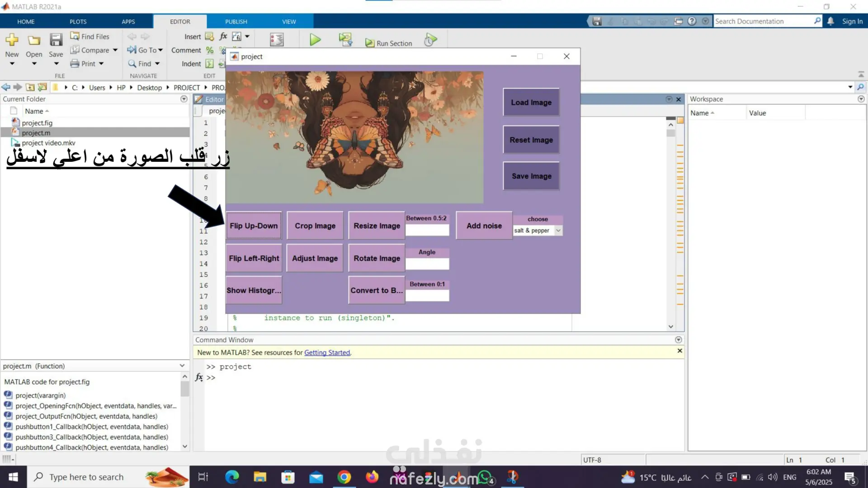Click the Insert section icon
The height and width of the screenshot is (488, 868).
tap(209, 36)
